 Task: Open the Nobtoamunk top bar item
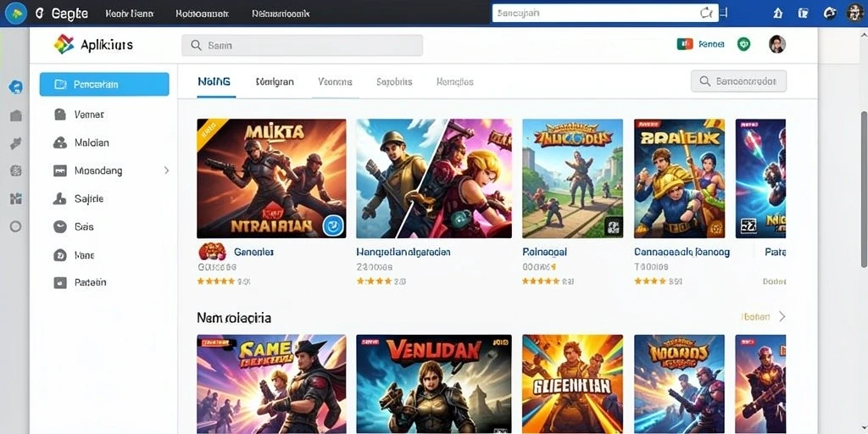pyautogui.click(x=201, y=14)
